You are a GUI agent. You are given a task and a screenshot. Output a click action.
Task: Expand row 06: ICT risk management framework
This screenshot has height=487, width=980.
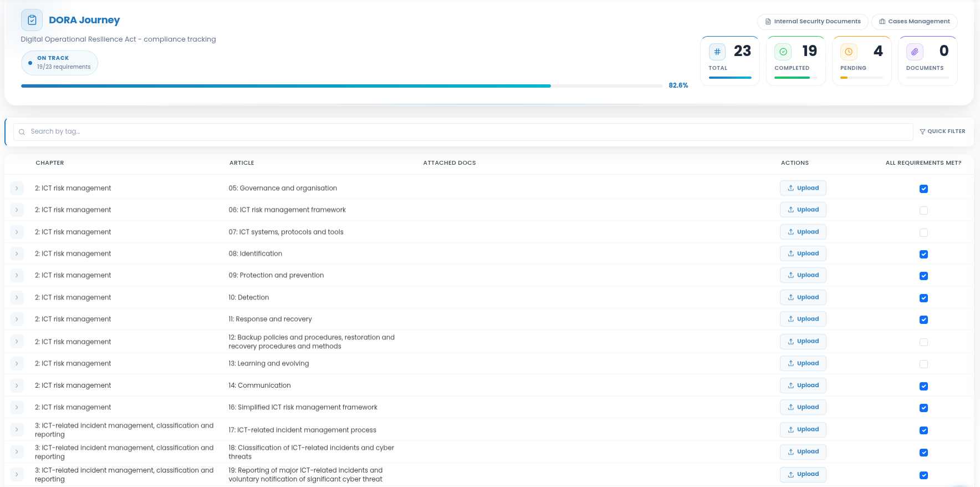tap(17, 210)
